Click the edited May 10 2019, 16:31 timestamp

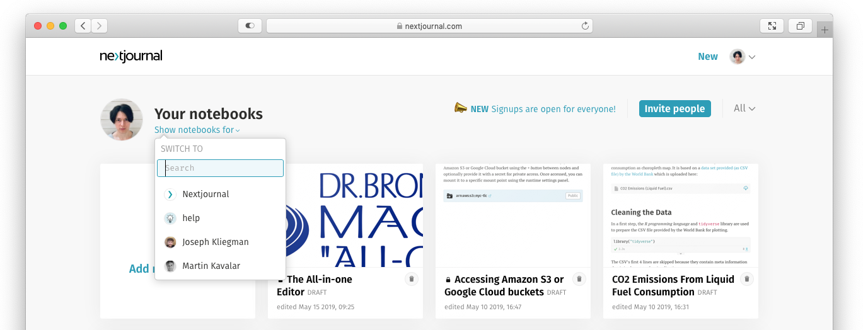tap(651, 307)
